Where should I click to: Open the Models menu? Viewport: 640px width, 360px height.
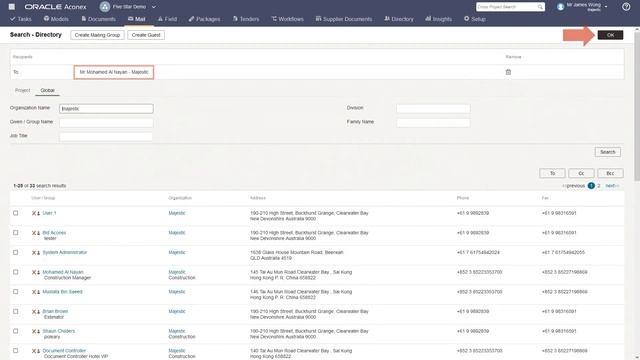click(x=56, y=19)
